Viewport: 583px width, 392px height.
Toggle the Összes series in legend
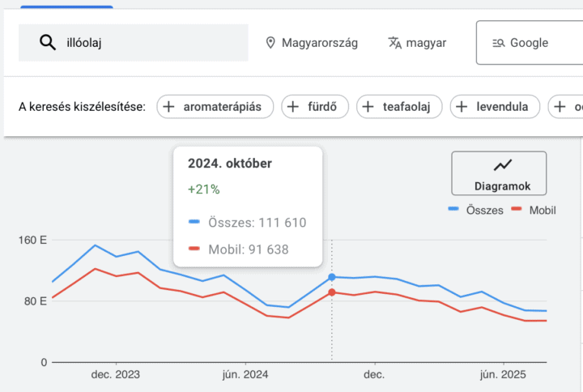476,210
